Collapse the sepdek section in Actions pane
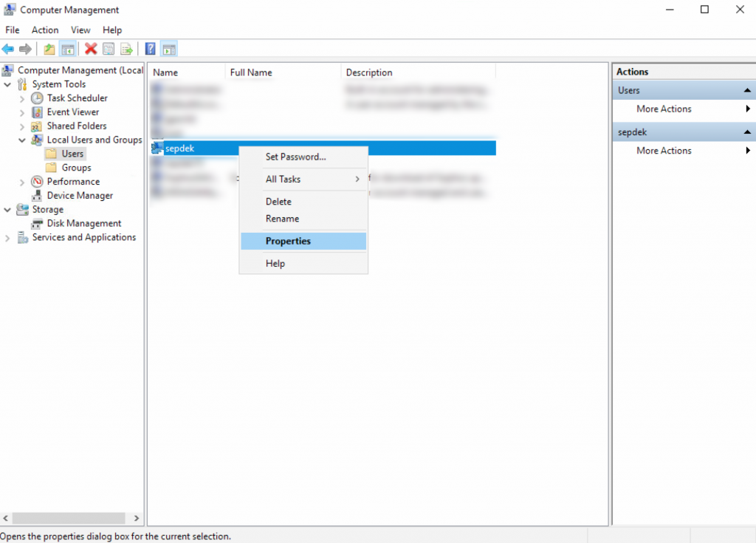 point(747,132)
